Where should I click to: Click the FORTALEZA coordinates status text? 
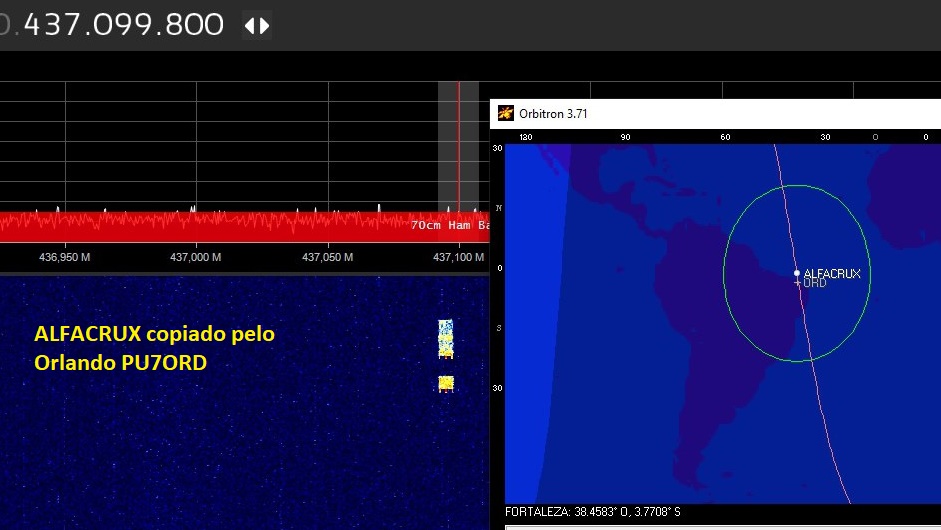pyautogui.click(x=593, y=512)
